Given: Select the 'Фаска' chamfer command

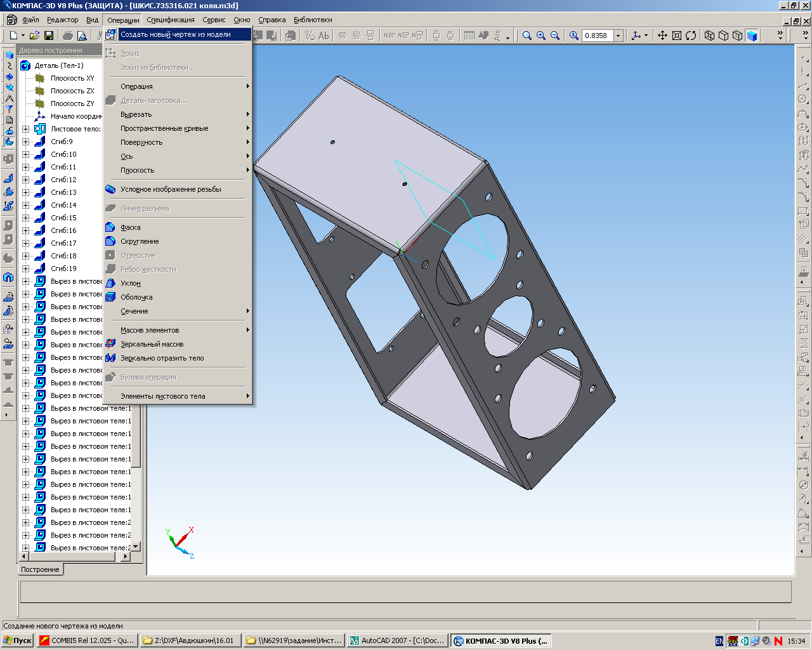Looking at the screenshot, I should click(x=131, y=227).
